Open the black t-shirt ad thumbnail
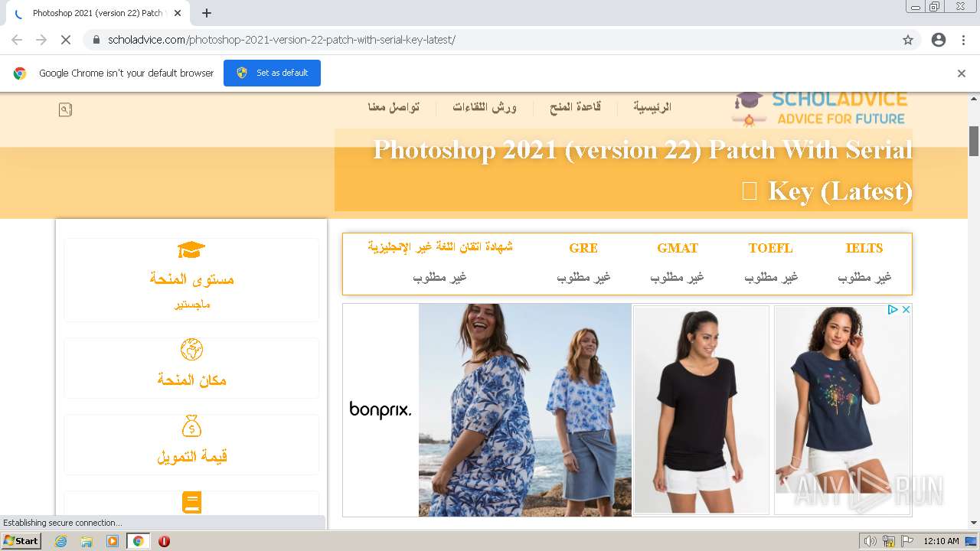The height and width of the screenshot is (551, 980). [x=701, y=410]
